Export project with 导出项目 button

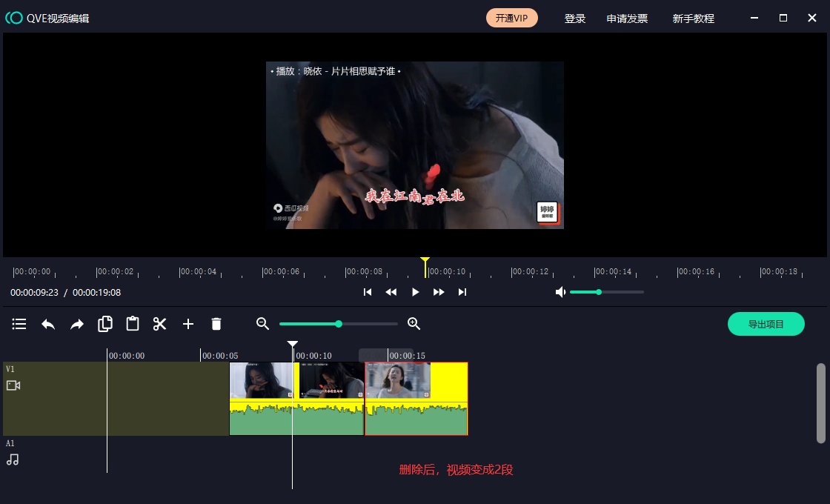click(x=766, y=324)
